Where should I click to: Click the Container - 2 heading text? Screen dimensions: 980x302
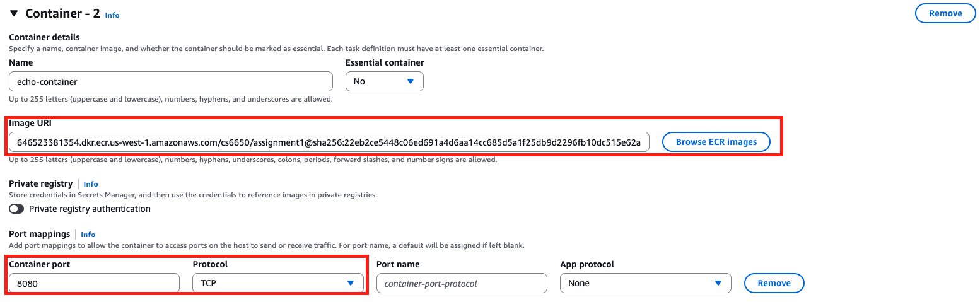coord(62,13)
